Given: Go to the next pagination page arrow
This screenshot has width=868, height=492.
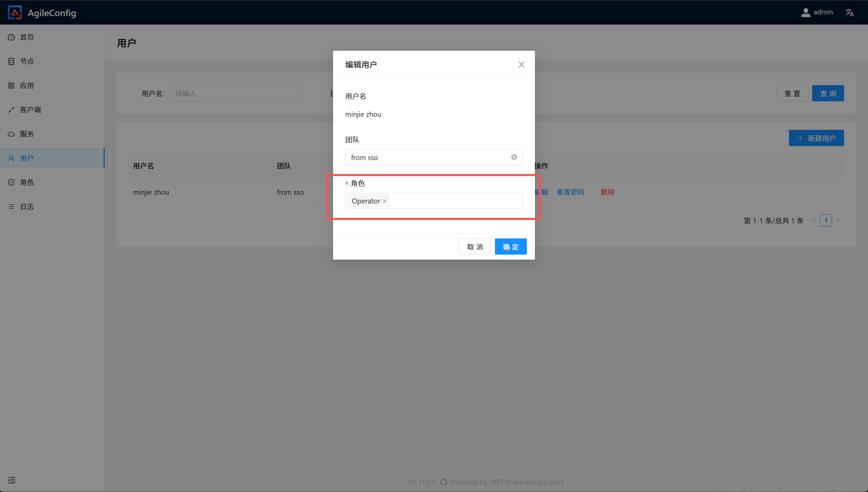Looking at the screenshot, I should tap(838, 220).
